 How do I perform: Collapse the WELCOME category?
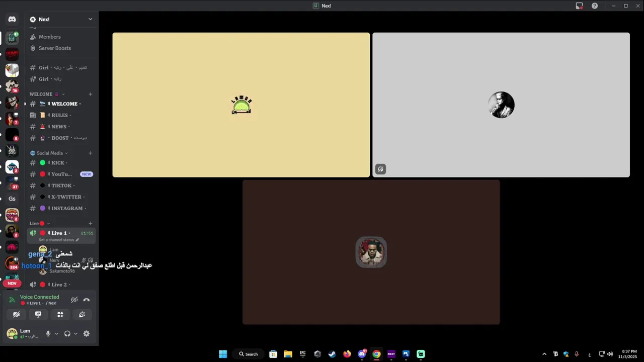47,94
